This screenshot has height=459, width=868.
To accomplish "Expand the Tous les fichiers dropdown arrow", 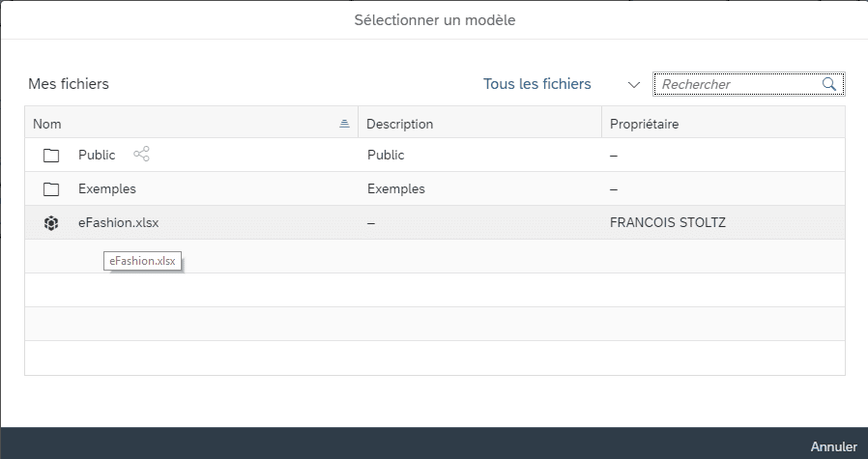I will coord(634,85).
